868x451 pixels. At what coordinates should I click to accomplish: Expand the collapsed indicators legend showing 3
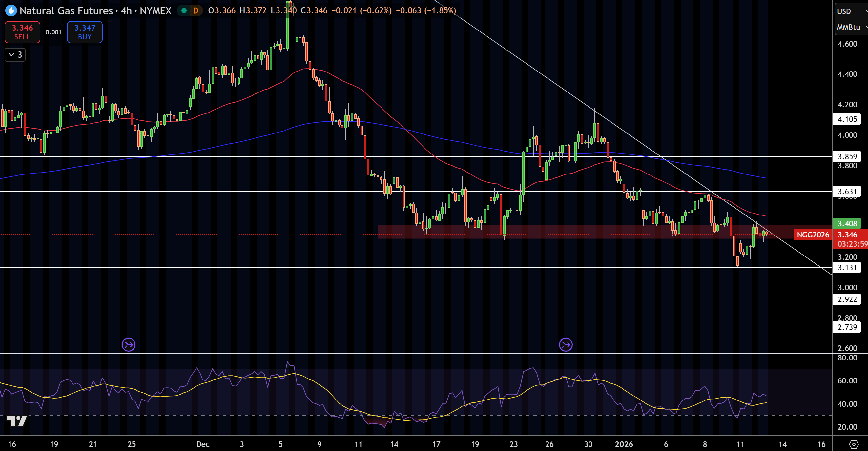pos(15,54)
